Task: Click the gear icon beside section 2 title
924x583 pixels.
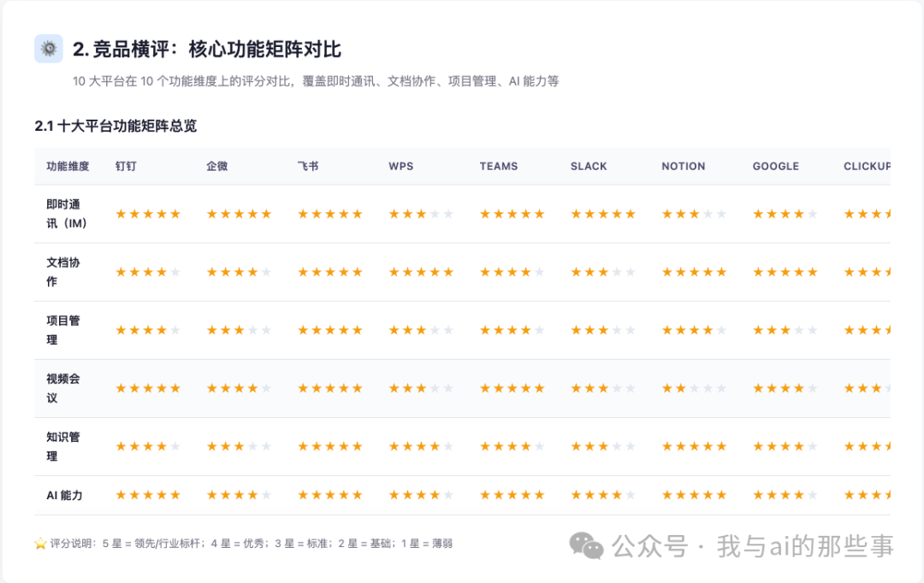Action: click(49, 48)
